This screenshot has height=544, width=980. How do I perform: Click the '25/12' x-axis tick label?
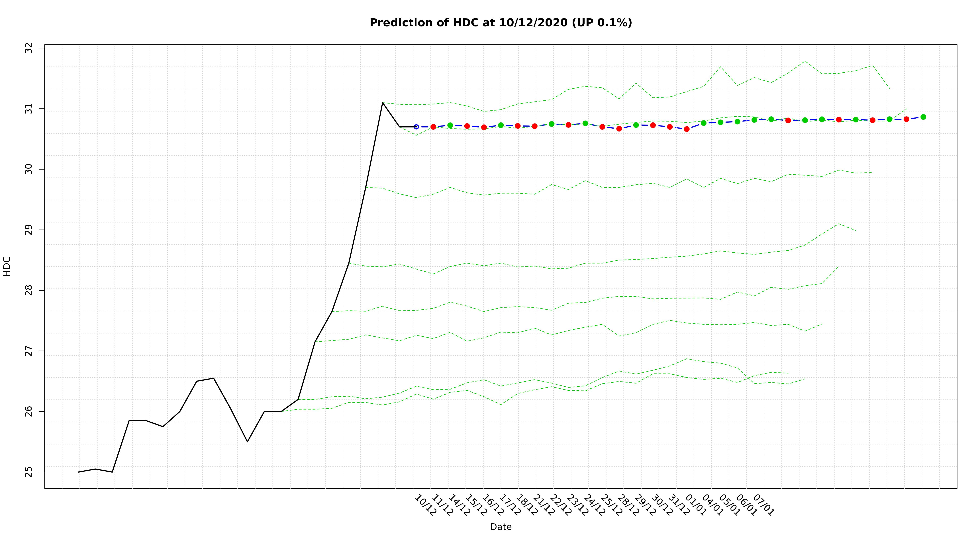point(611,505)
